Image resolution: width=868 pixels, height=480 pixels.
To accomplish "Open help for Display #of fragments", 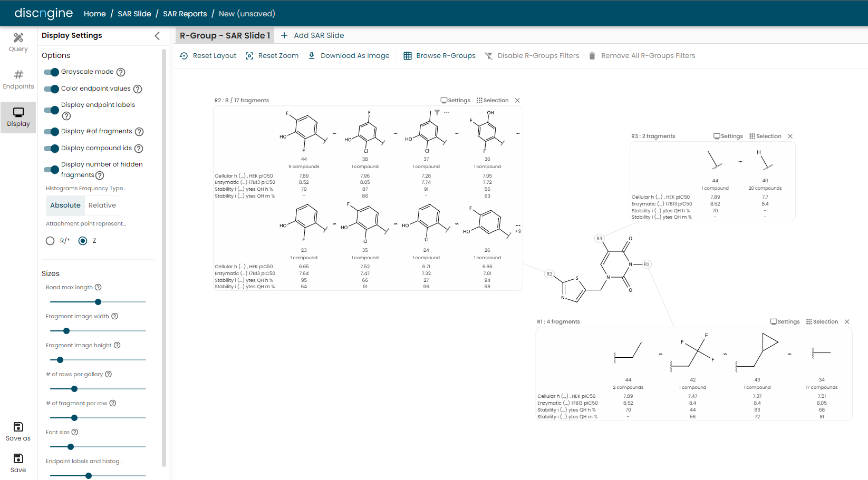I will pos(139,132).
